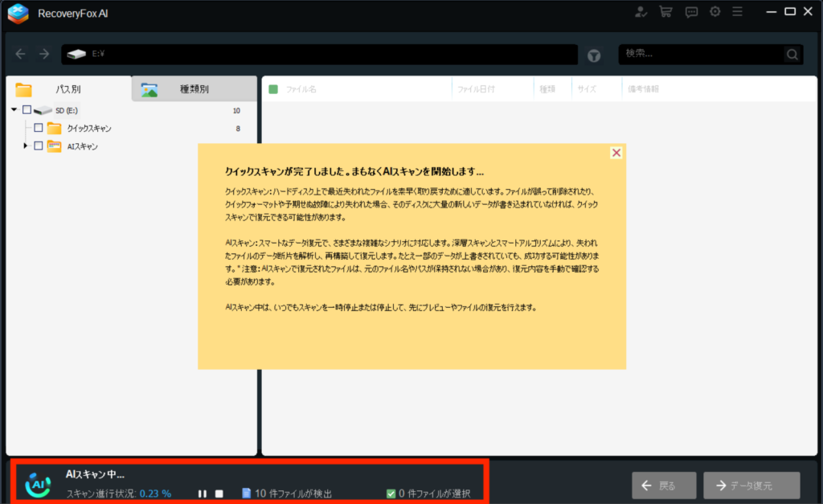Viewport: 823px width, 504px height.
Task: Navigate forward with the right arrow
Action: (44, 54)
